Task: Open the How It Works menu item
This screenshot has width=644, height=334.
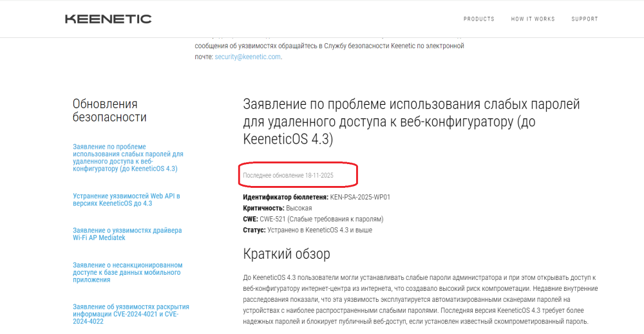Action: coord(533,19)
